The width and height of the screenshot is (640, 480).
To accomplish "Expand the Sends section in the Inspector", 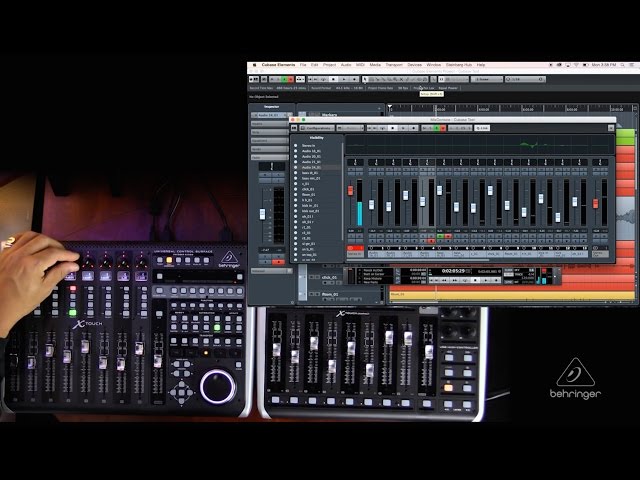I will (269, 149).
